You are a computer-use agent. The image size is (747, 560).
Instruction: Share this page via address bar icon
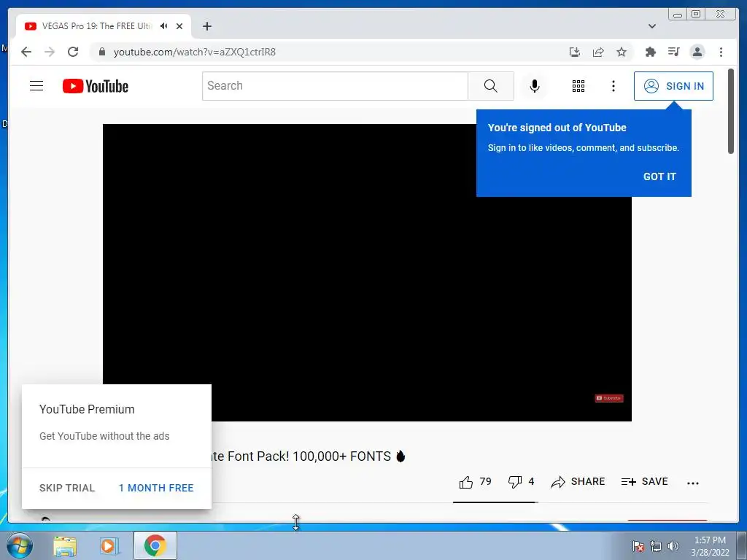tap(598, 52)
